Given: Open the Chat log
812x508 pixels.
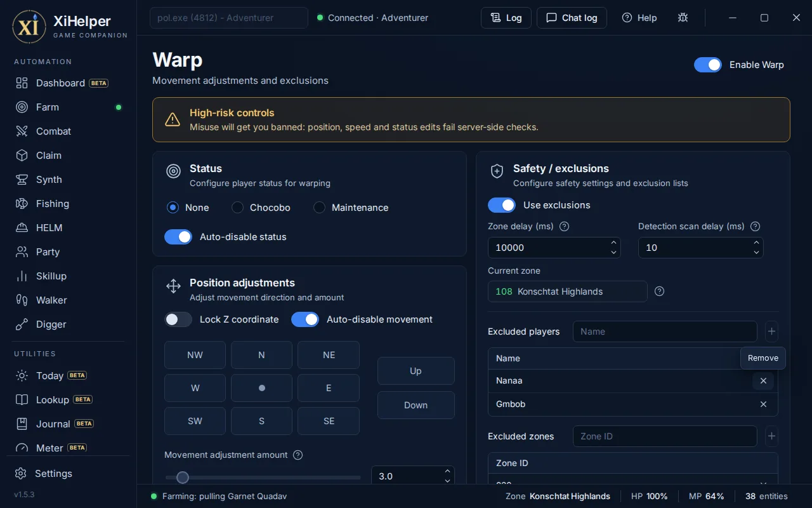Looking at the screenshot, I should click(572, 18).
